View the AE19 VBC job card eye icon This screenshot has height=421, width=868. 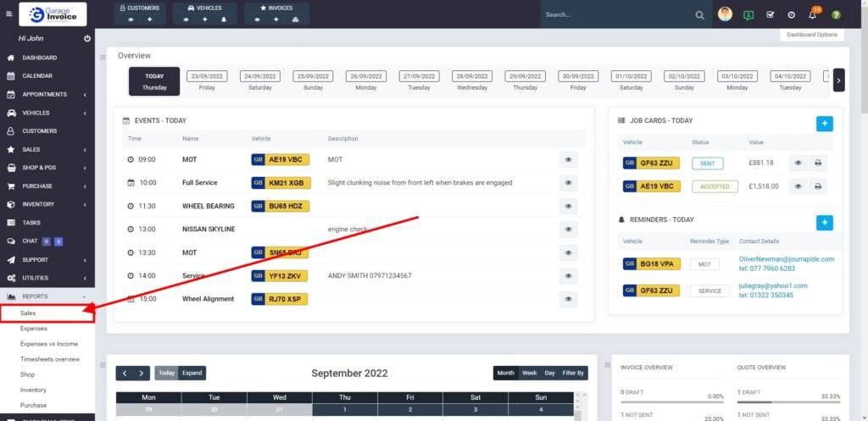pyautogui.click(x=797, y=186)
